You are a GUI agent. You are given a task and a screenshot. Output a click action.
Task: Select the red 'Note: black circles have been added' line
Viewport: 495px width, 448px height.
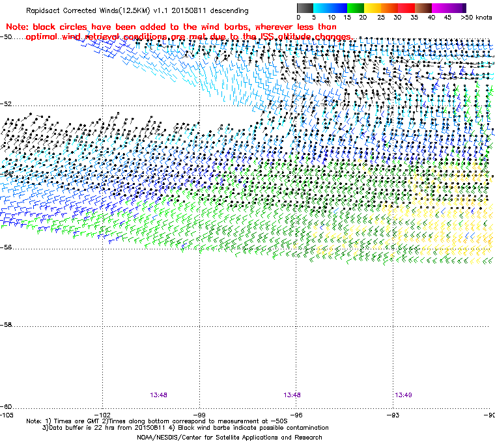click(x=171, y=27)
